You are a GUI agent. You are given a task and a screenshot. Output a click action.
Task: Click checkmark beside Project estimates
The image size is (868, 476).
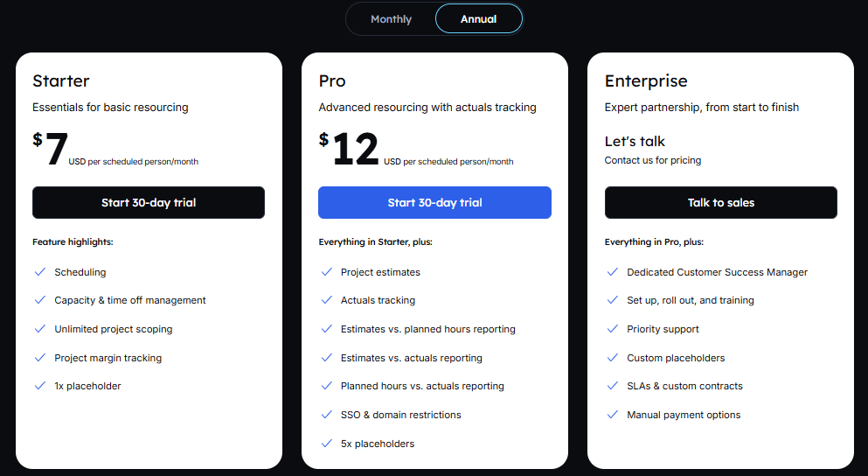326,272
